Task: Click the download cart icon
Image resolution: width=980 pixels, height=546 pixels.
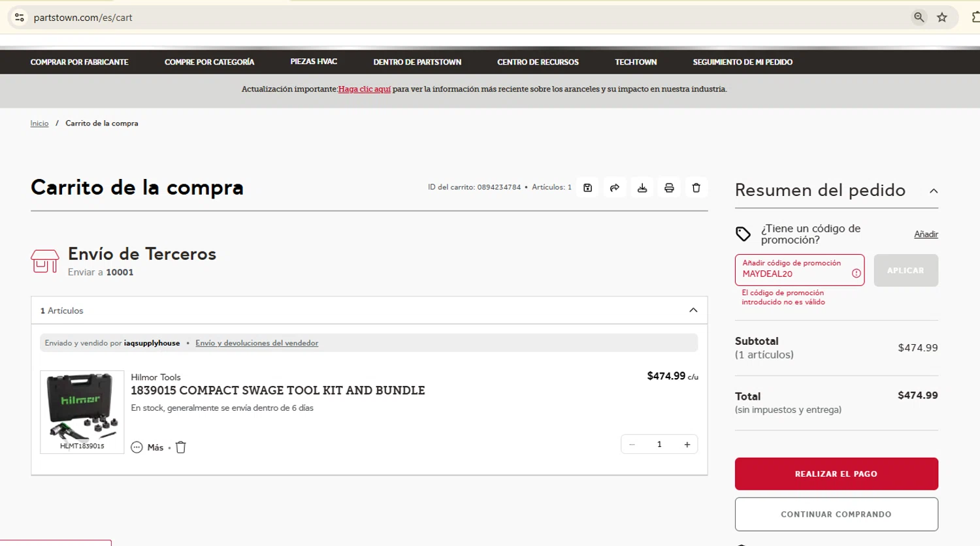Action: tap(642, 188)
